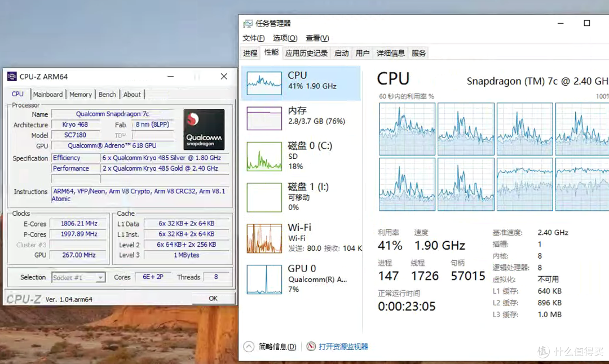The width and height of the screenshot is (609, 364).
Task: Click the E-Cores 1806.21 MHz value
Action: [x=79, y=224]
